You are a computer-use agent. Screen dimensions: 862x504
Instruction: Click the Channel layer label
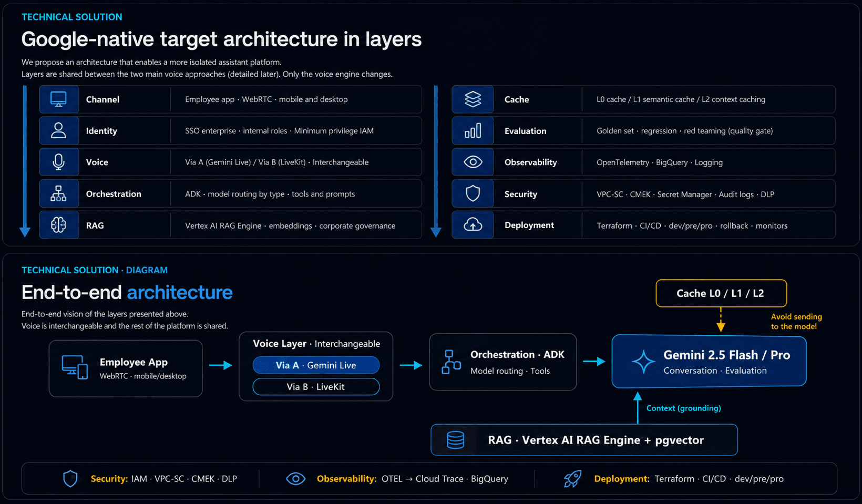[102, 99]
